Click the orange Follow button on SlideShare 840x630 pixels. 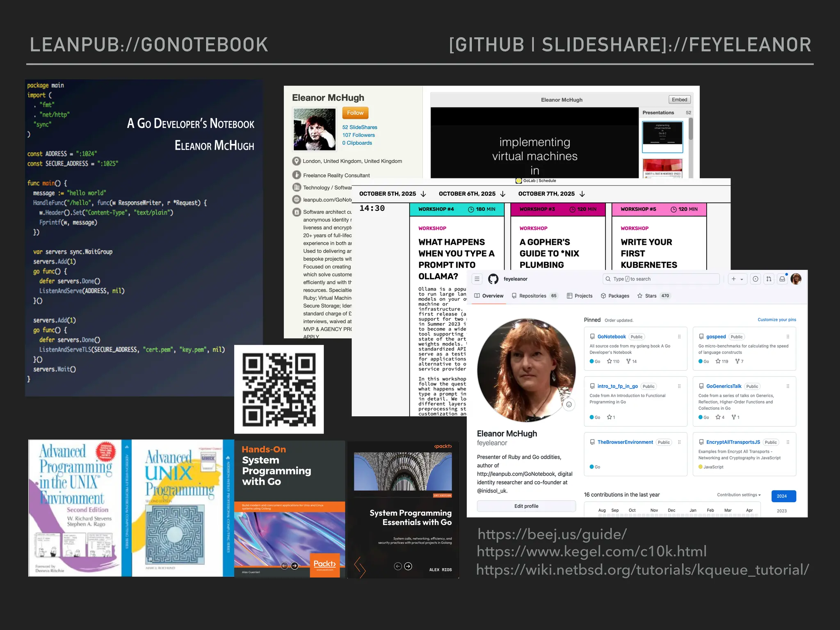[355, 113]
